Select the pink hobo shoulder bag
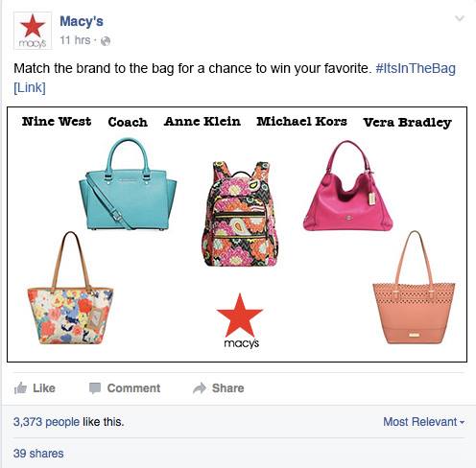476x468 pixels. [x=348, y=186]
